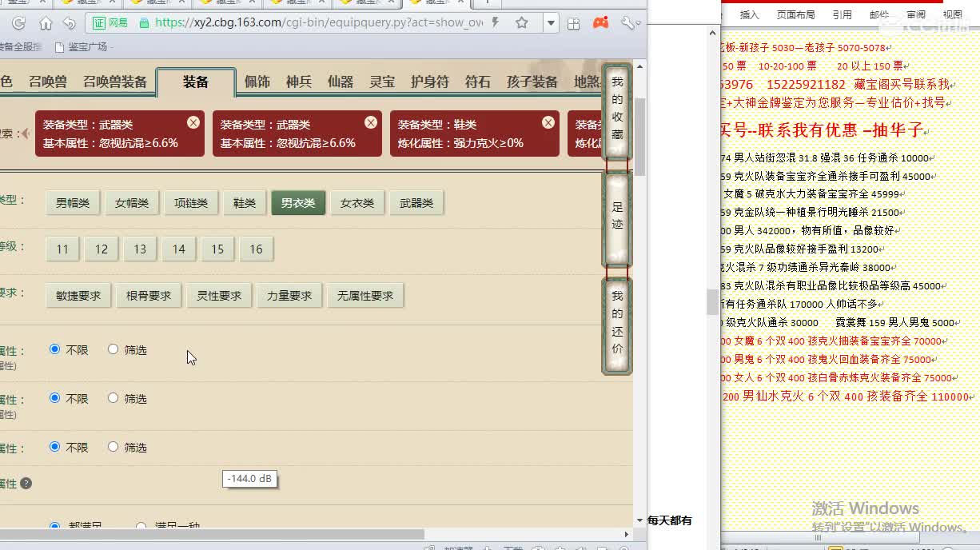
Task: Open the browser wrench tools menu
Action: [628, 22]
